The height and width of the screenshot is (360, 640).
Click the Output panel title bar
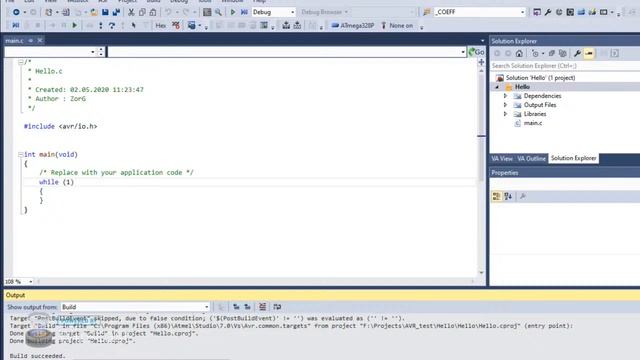(x=322, y=295)
